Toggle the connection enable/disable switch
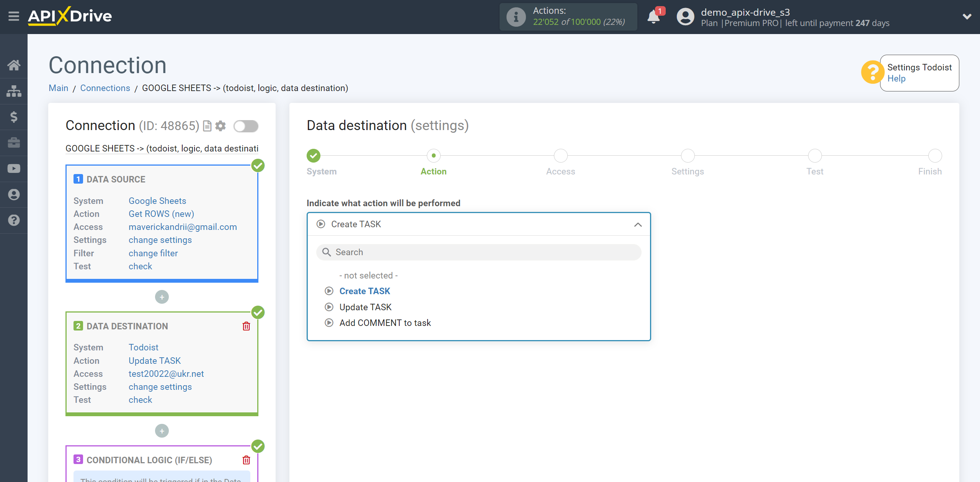Image resolution: width=980 pixels, height=482 pixels. pos(246,126)
